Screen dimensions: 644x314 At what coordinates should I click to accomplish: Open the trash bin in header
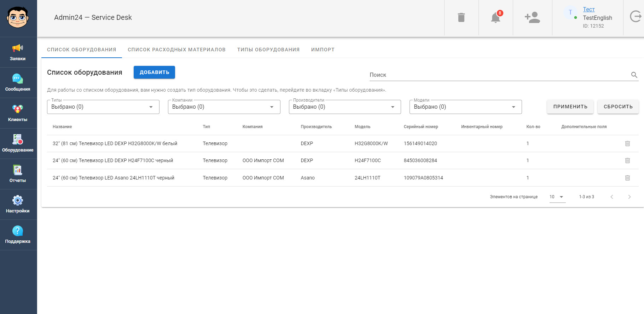tap(461, 17)
